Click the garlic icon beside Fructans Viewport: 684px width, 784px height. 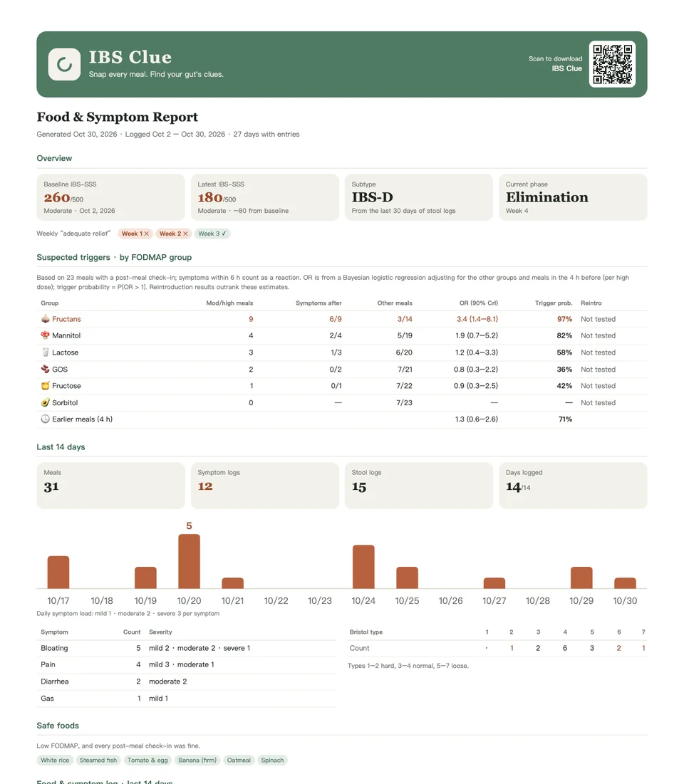tap(45, 319)
